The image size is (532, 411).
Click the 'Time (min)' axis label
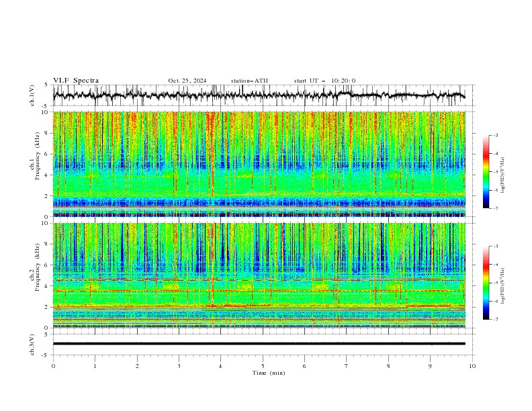[x=269, y=373]
